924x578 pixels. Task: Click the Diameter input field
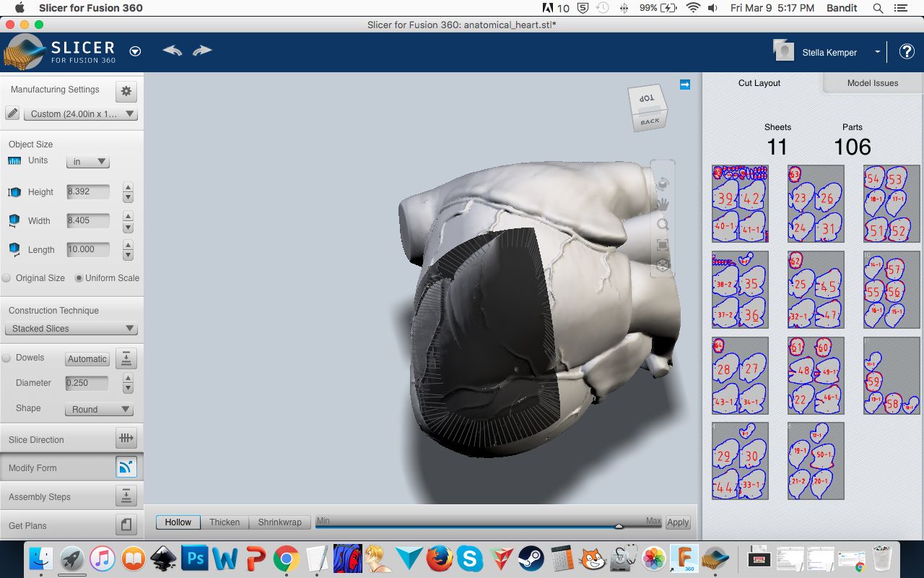[x=87, y=383]
